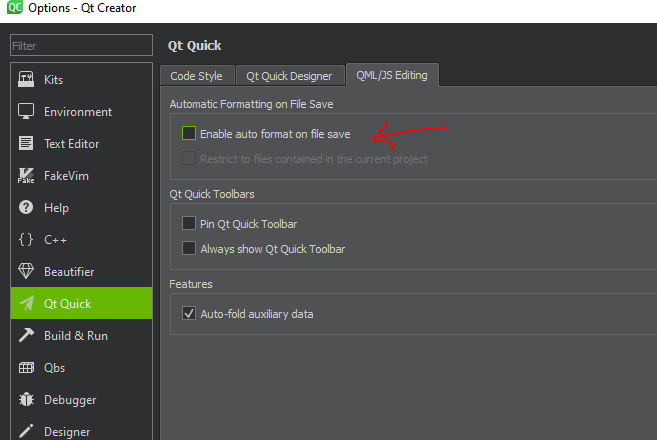Uncheck Auto-fold auxiliary data

[188, 314]
